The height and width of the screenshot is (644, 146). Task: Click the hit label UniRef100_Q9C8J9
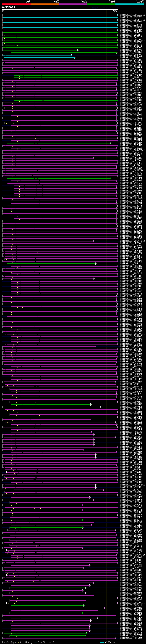131,183
